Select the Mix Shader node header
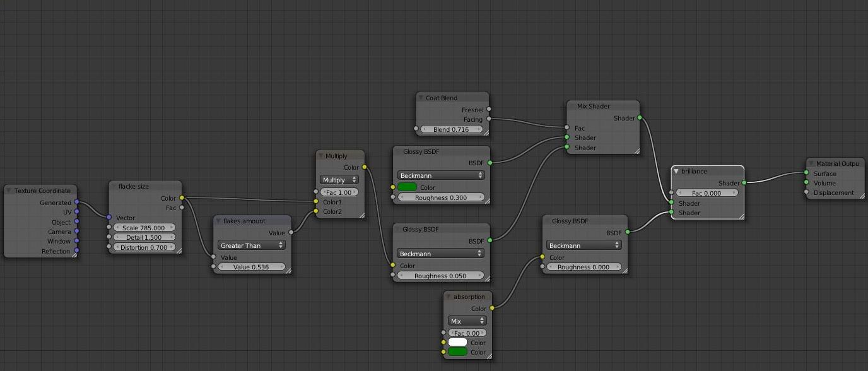This screenshot has width=868, height=371. coord(603,106)
